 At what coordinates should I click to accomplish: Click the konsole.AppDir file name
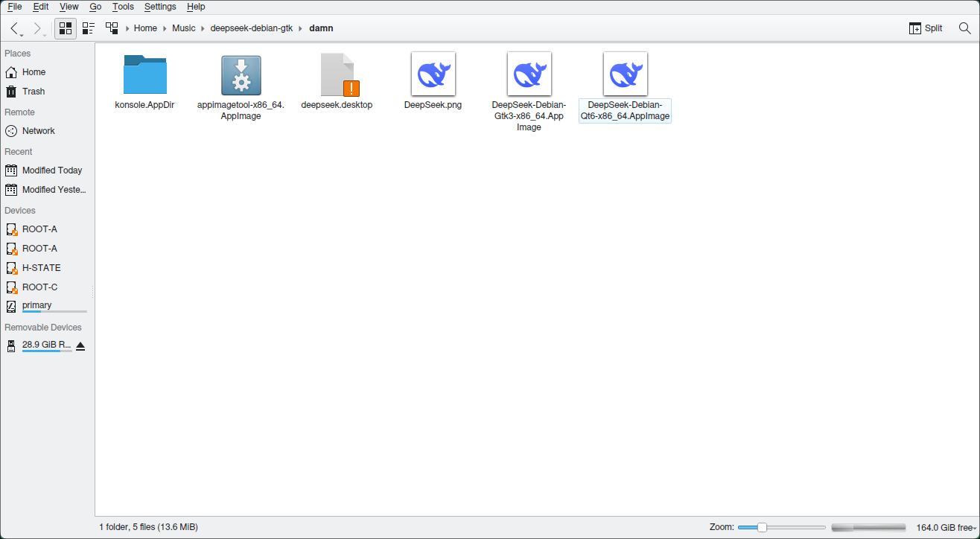point(144,105)
